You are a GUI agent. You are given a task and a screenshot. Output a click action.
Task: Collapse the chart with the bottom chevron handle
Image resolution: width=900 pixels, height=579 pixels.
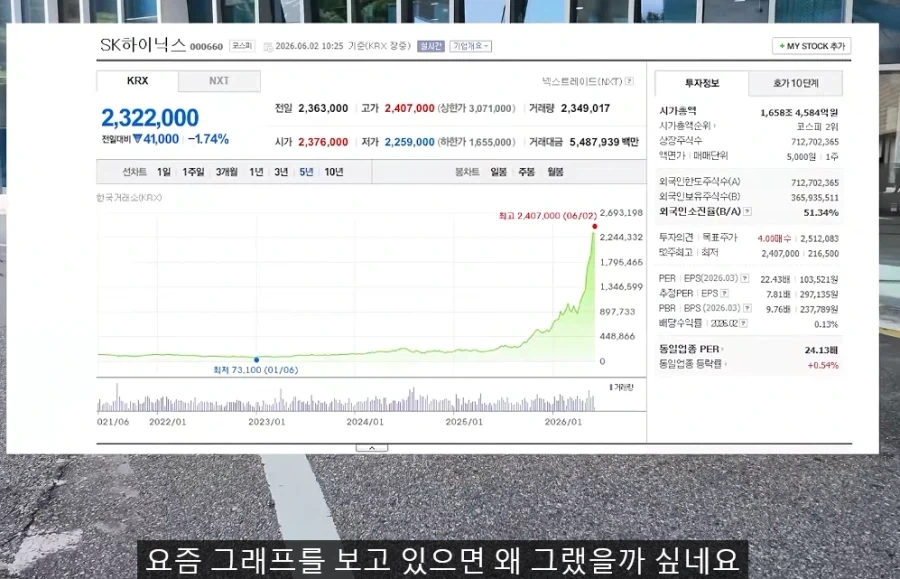coord(371,448)
